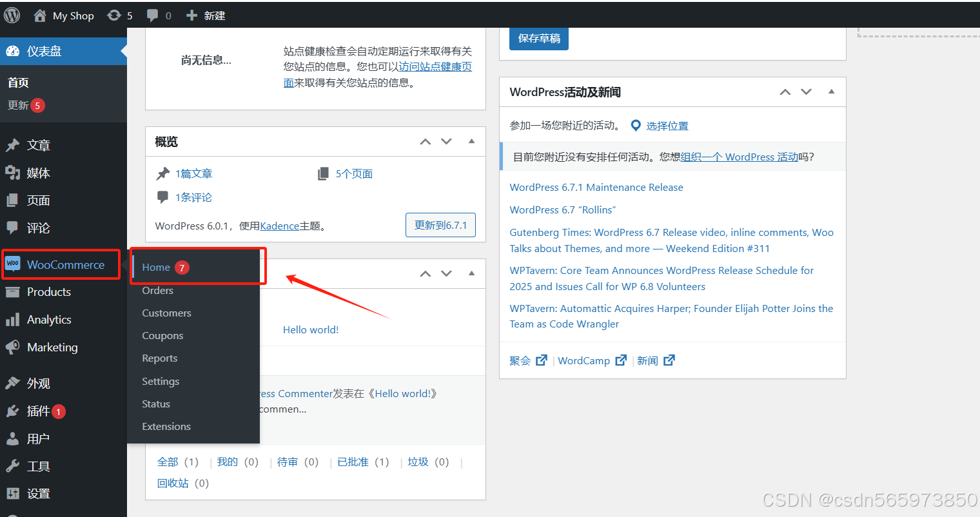Viewport: 980px width, 517px height.
Task: Click the My Shop home icon
Action: 40,15
